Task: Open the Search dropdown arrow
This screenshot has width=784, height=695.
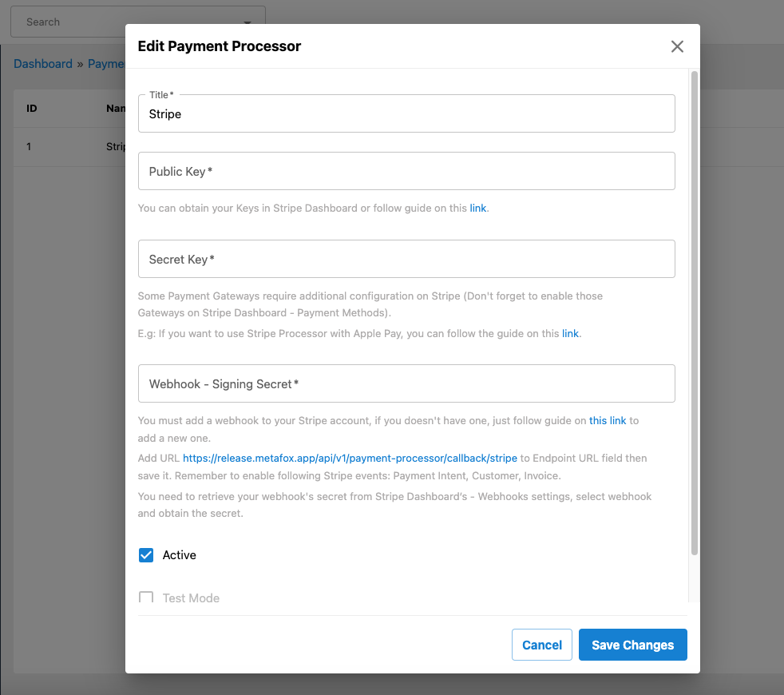Action: pos(247,22)
